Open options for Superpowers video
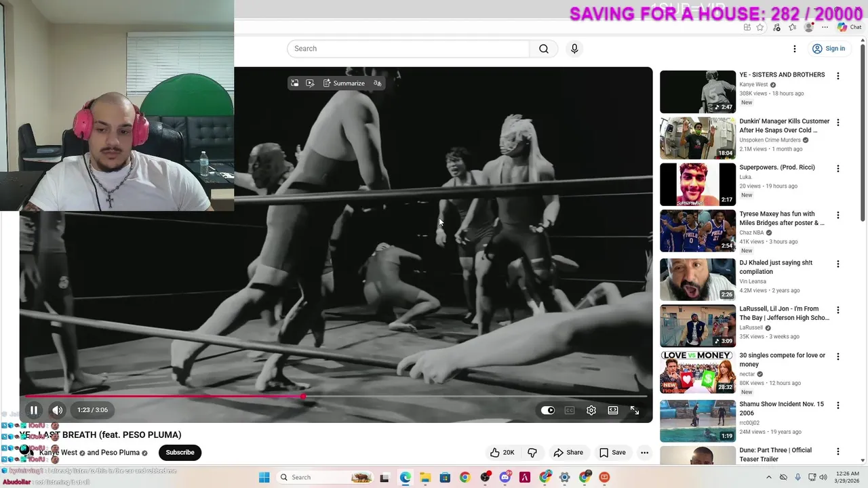 pos(838,169)
